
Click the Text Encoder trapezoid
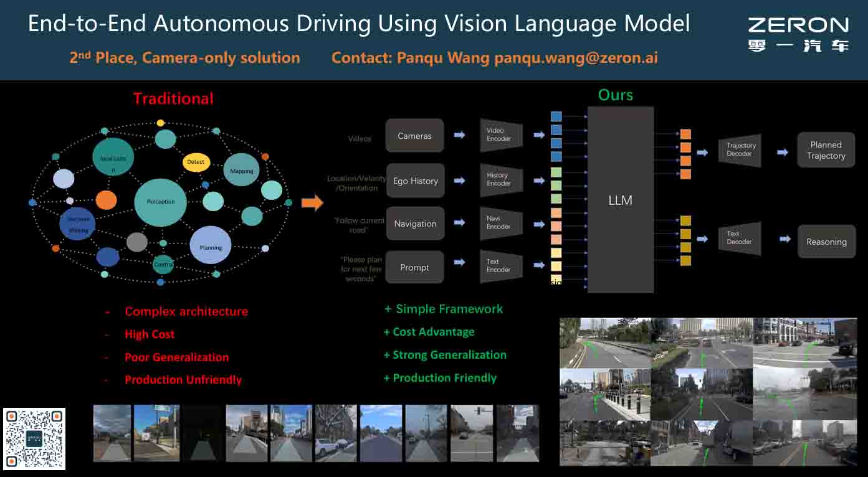pyautogui.click(x=500, y=266)
